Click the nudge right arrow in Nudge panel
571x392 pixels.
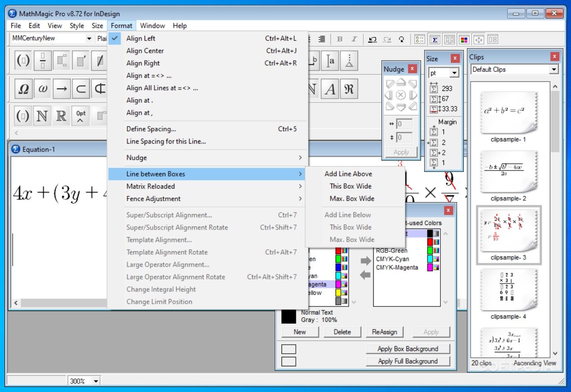412,95
